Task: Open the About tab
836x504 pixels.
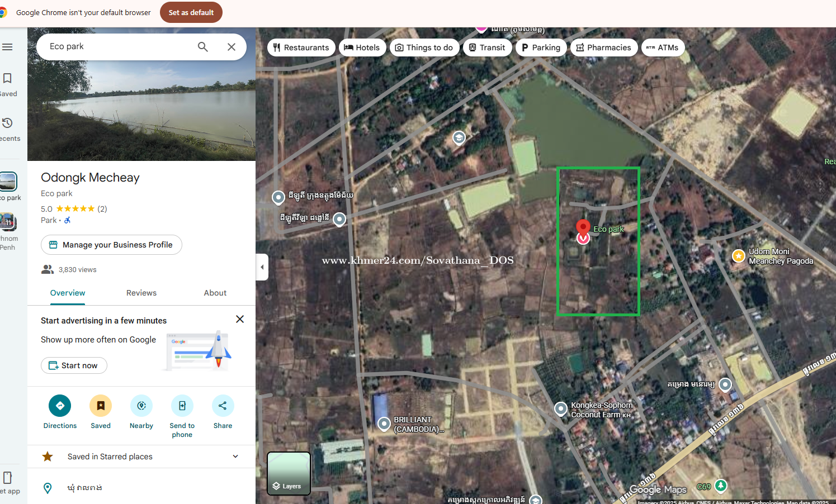Action: pyautogui.click(x=215, y=293)
